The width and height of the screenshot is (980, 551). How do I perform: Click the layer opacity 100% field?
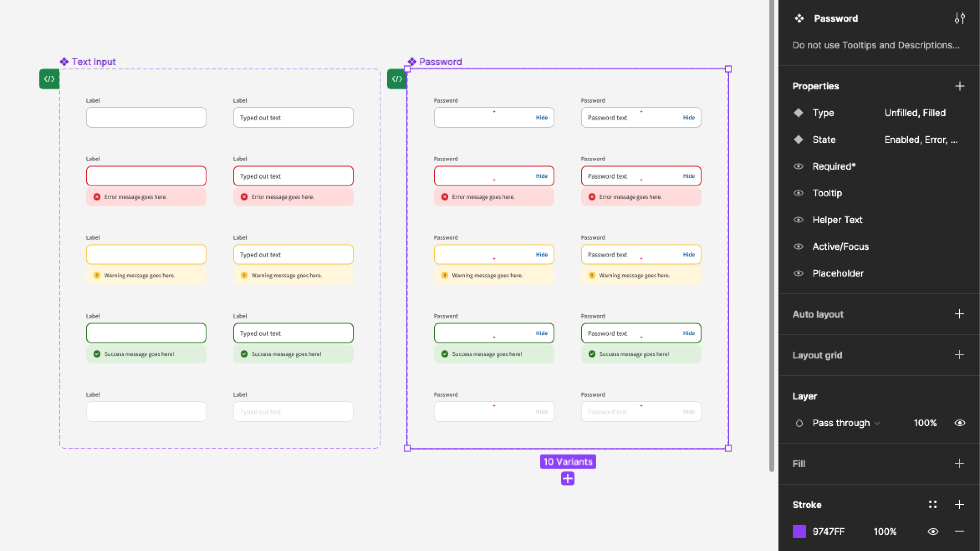925,423
